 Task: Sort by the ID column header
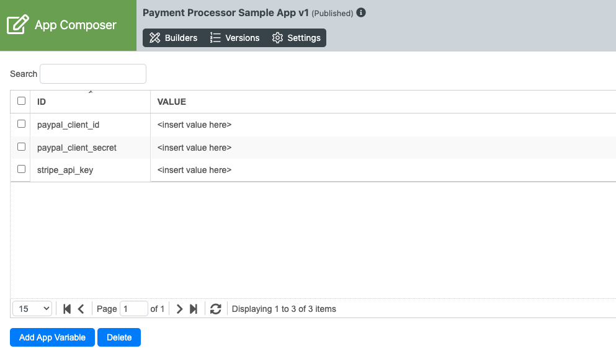(x=42, y=102)
